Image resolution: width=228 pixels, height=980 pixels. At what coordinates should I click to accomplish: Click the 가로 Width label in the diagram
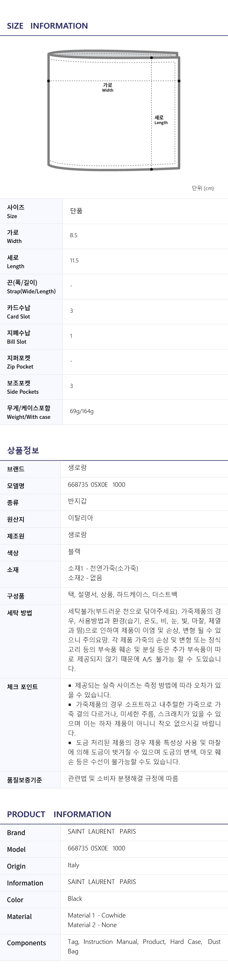click(x=108, y=87)
